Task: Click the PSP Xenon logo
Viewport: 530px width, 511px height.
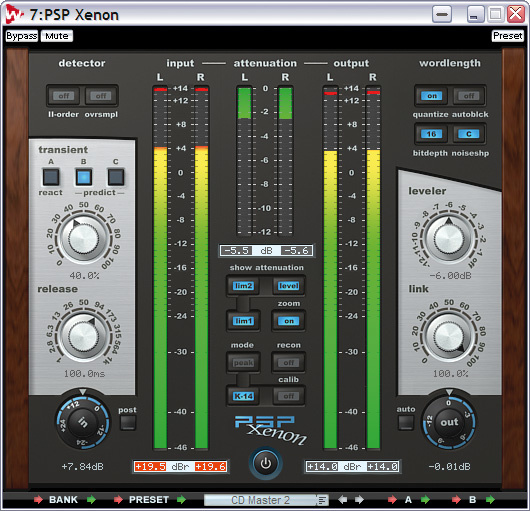Action: click(x=271, y=430)
